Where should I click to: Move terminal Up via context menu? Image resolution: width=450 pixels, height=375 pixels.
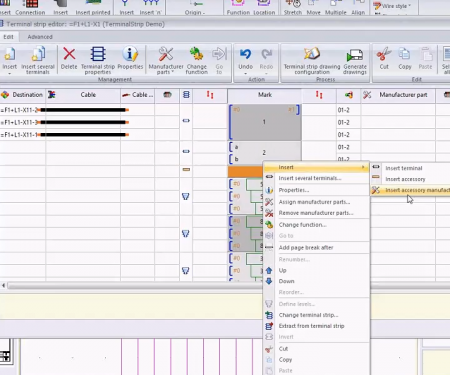282,270
